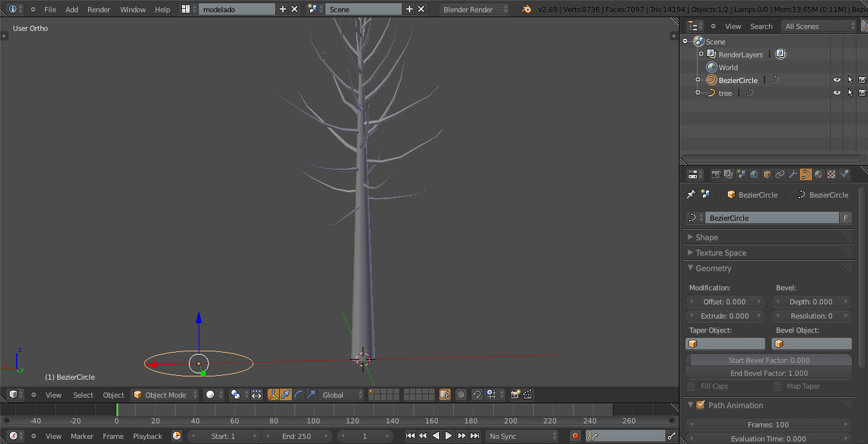Open the Object properties cube tab

pos(767,174)
